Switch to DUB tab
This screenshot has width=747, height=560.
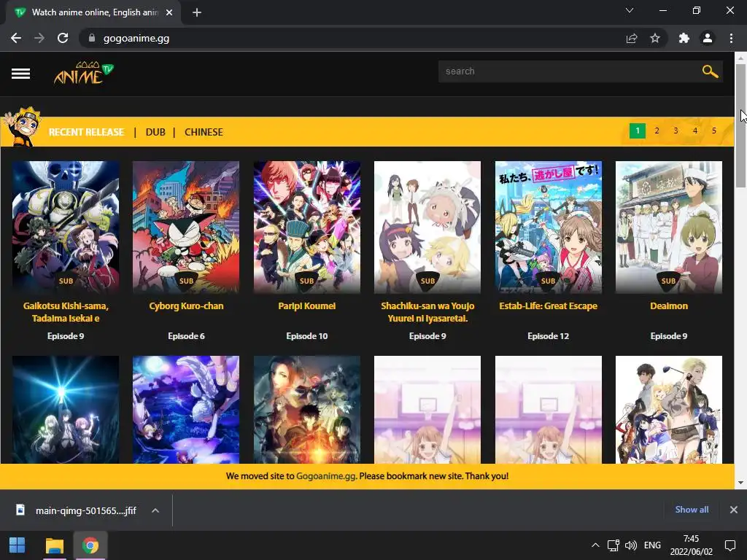155,132
